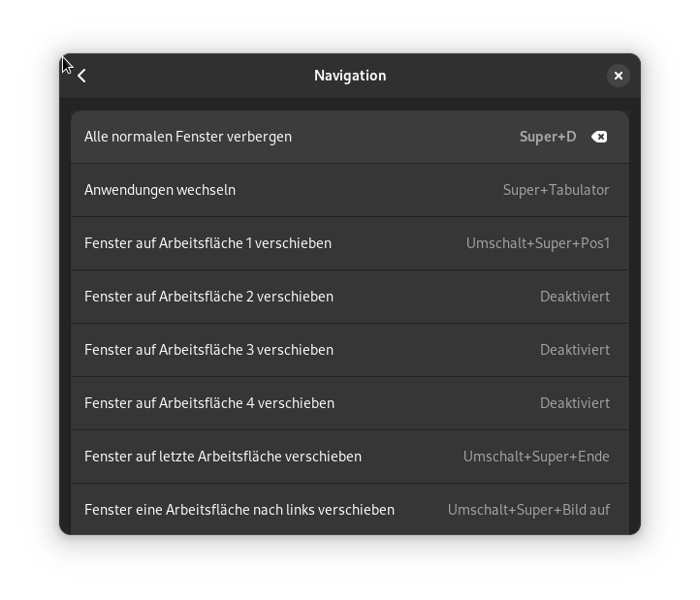The height and width of the screenshot is (600, 700).
Task: Click the Super+Tabulator shortcut value
Action: (x=556, y=190)
